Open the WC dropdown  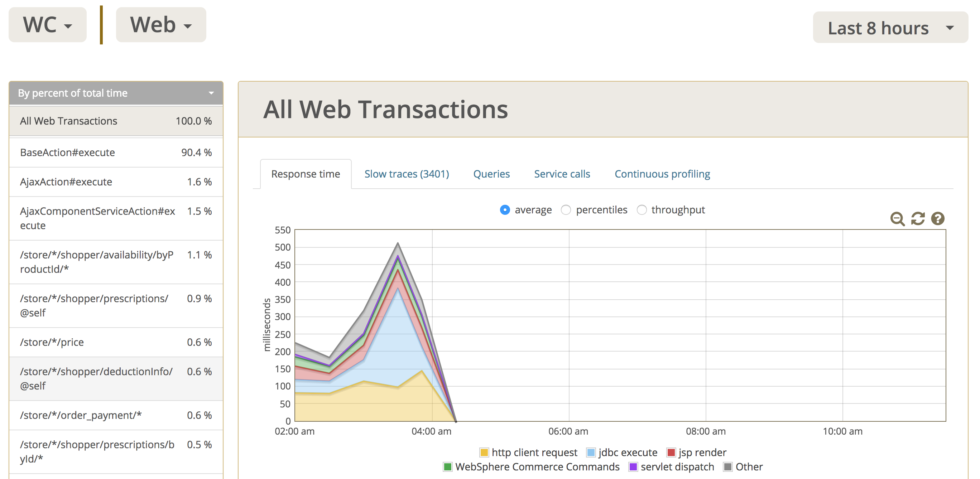pyautogui.click(x=48, y=25)
